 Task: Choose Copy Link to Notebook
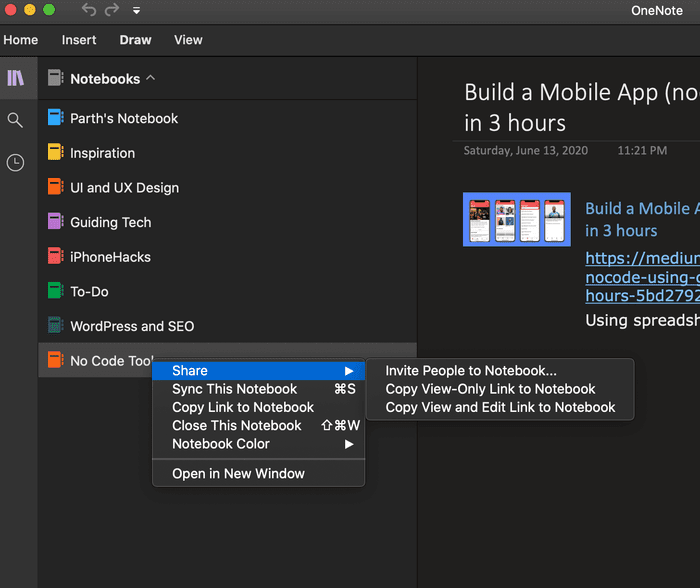[x=258, y=407]
